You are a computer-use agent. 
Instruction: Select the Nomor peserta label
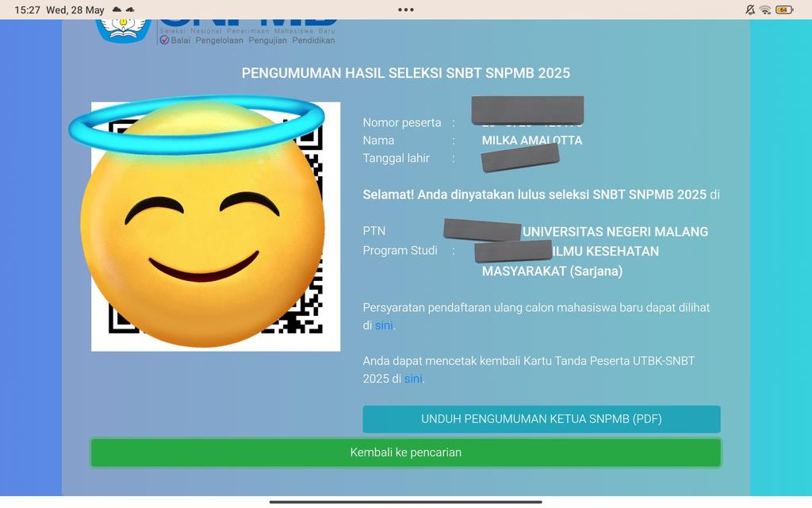tap(402, 123)
